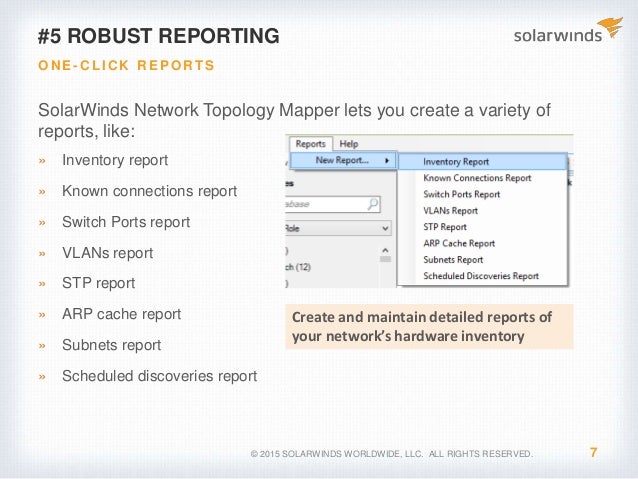Click the "ARP cache report" bullet text
The height and width of the screenshot is (479, 638).
[122, 314]
